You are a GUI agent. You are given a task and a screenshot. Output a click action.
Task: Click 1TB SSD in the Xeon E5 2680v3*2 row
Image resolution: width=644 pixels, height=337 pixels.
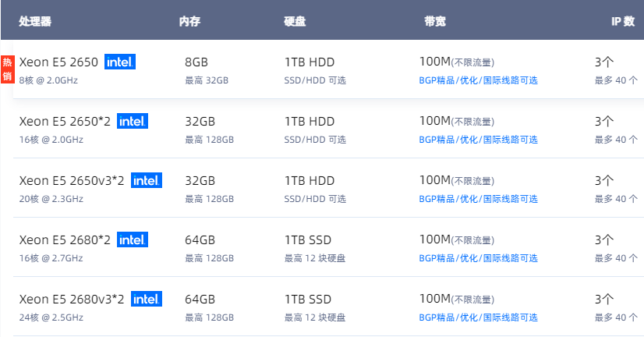[x=308, y=299]
